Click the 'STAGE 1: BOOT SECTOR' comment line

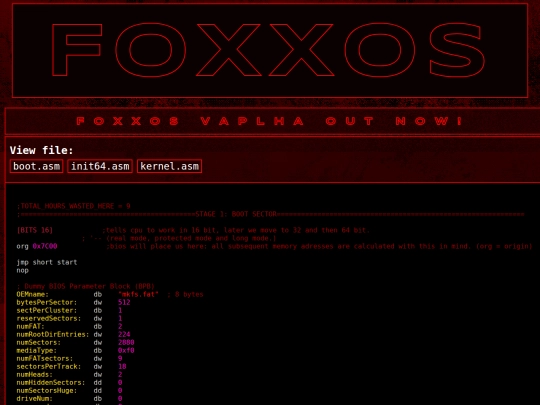pyautogui.click(x=271, y=214)
